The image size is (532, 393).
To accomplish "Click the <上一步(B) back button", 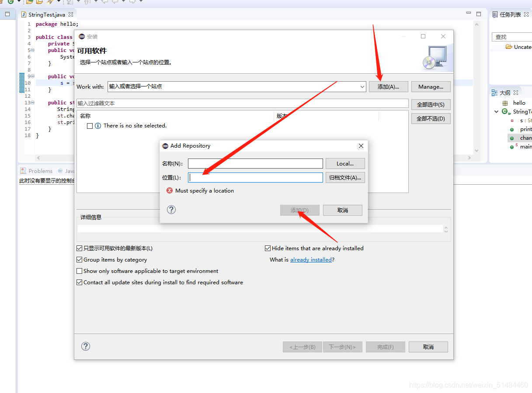I will point(303,347).
